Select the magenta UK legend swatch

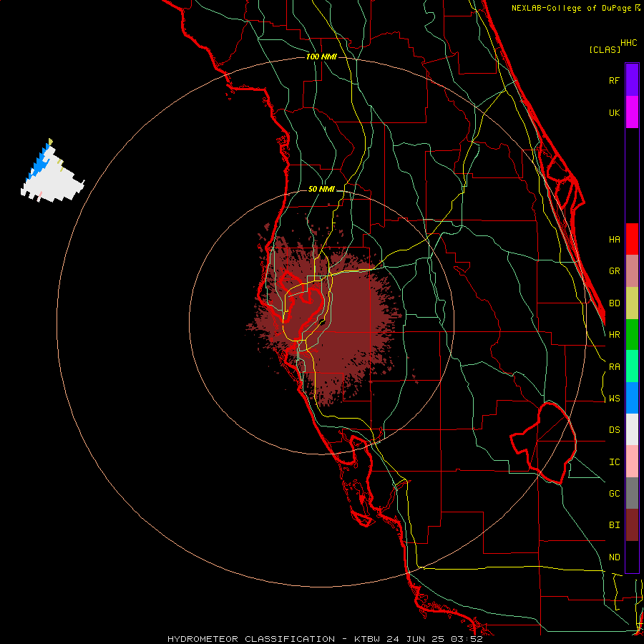click(632, 112)
